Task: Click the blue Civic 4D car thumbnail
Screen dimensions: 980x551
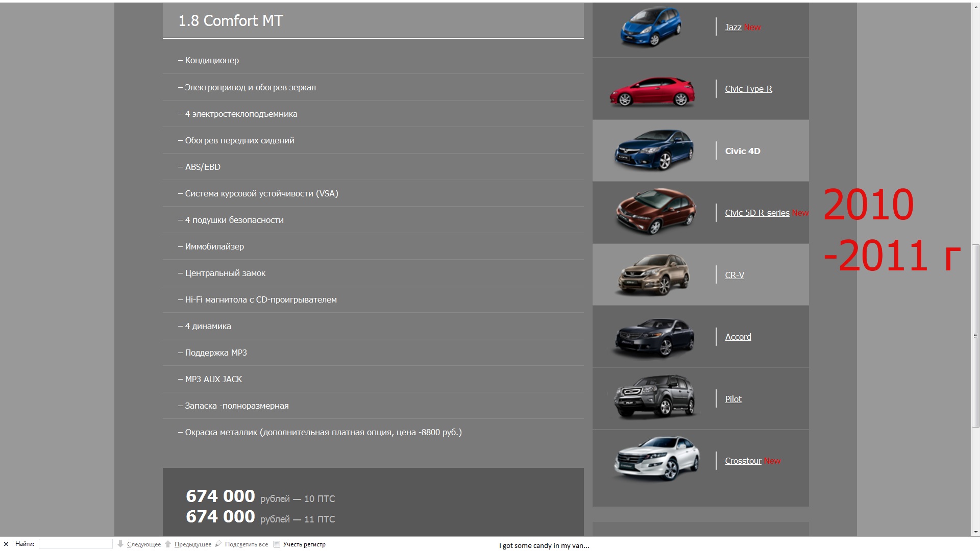Action: point(654,150)
